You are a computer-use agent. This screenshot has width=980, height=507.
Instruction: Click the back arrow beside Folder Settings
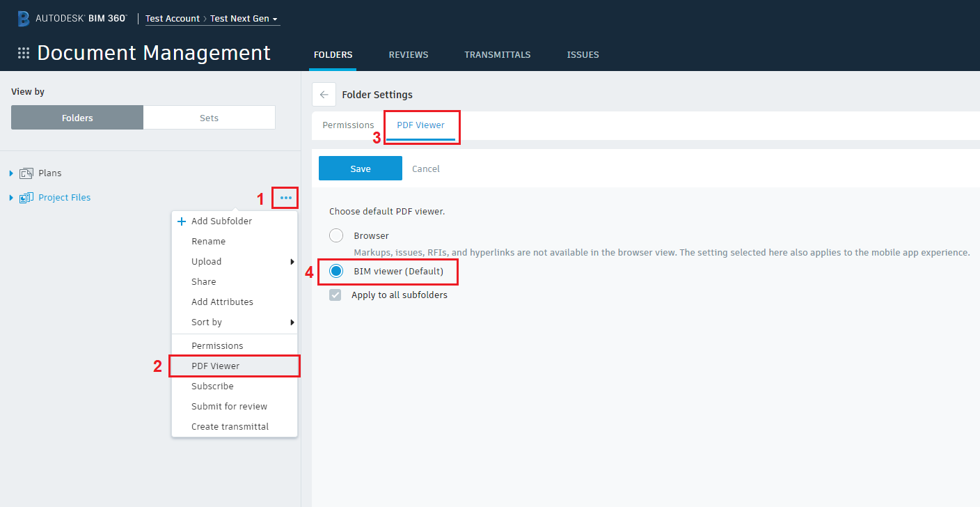point(324,95)
